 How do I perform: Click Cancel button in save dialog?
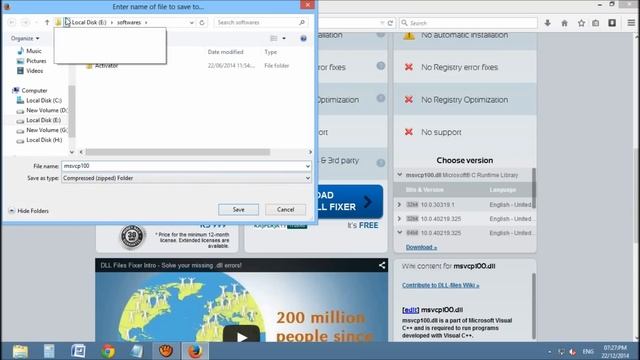coord(285,209)
